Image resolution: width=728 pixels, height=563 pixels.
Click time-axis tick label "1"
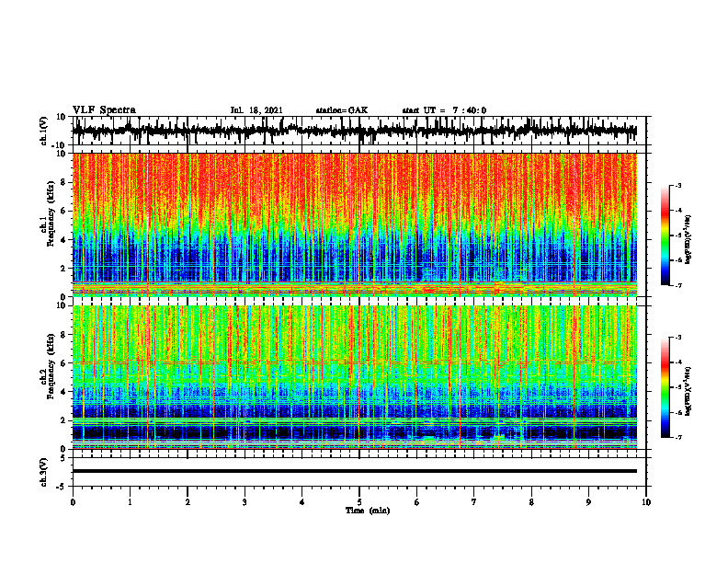tap(130, 502)
